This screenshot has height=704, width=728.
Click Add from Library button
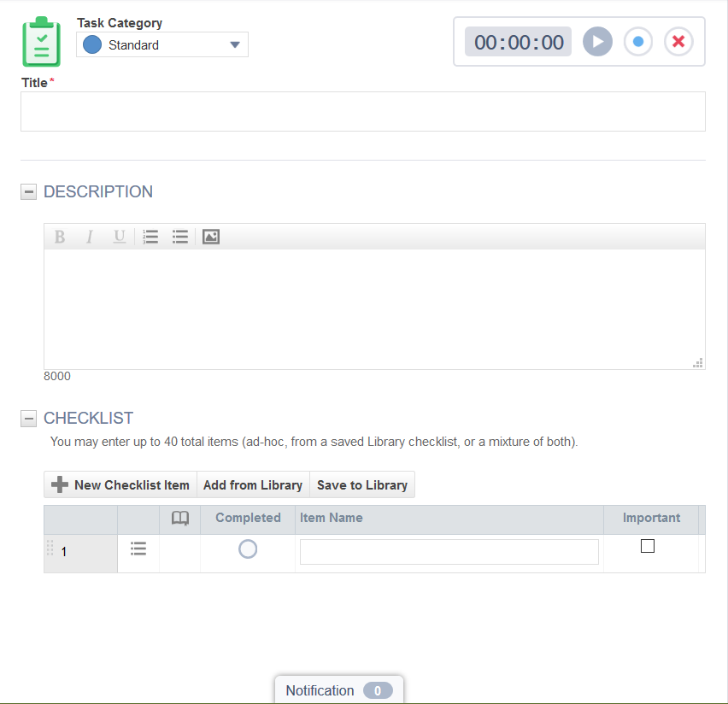pos(253,484)
